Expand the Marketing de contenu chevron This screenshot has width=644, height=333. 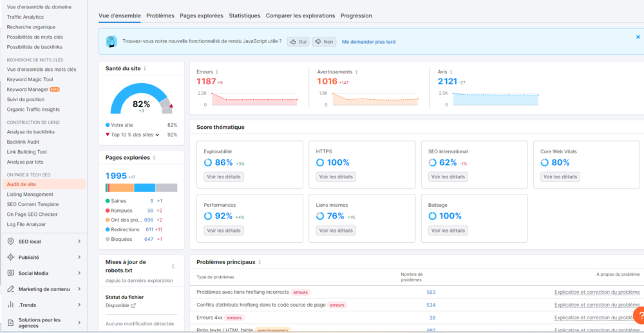pyautogui.click(x=79, y=289)
